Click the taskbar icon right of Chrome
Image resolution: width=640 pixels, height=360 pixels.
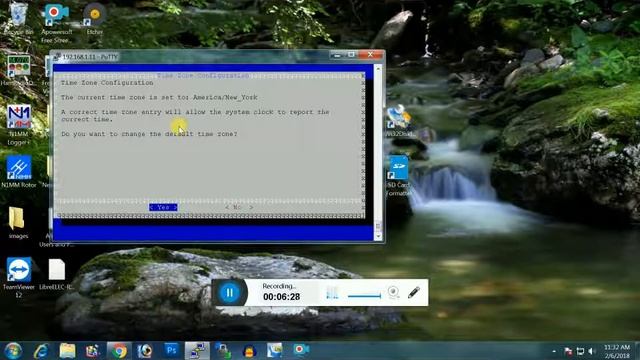pyautogui.click(x=145, y=351)
